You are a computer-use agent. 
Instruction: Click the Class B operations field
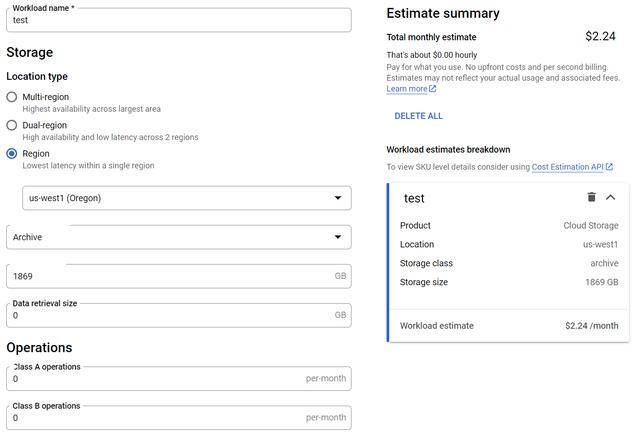[x=179, y=418]
